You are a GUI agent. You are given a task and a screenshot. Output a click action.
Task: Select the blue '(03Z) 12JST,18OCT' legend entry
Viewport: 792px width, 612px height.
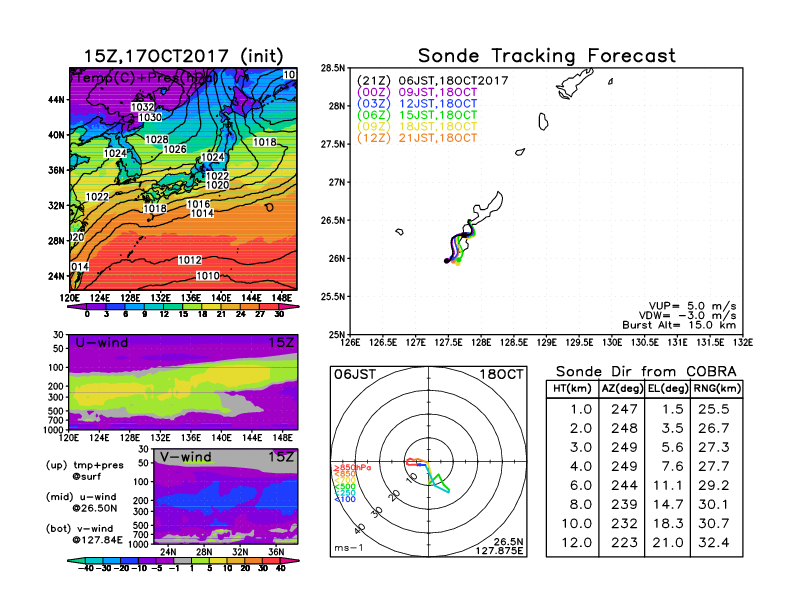(x=417, y=104)
